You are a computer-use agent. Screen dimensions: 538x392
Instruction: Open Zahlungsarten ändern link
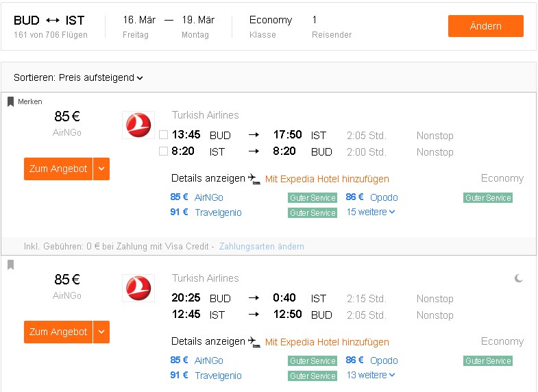[x=261, y=246]
